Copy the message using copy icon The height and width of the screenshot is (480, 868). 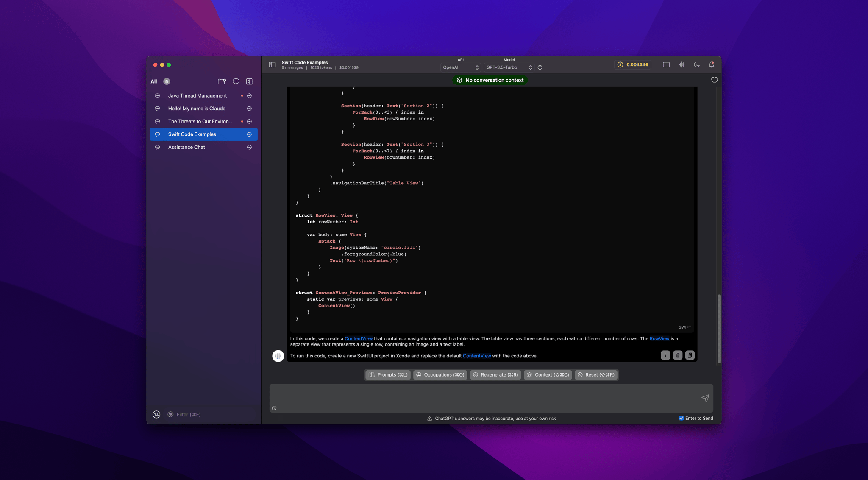pos(690,355)
